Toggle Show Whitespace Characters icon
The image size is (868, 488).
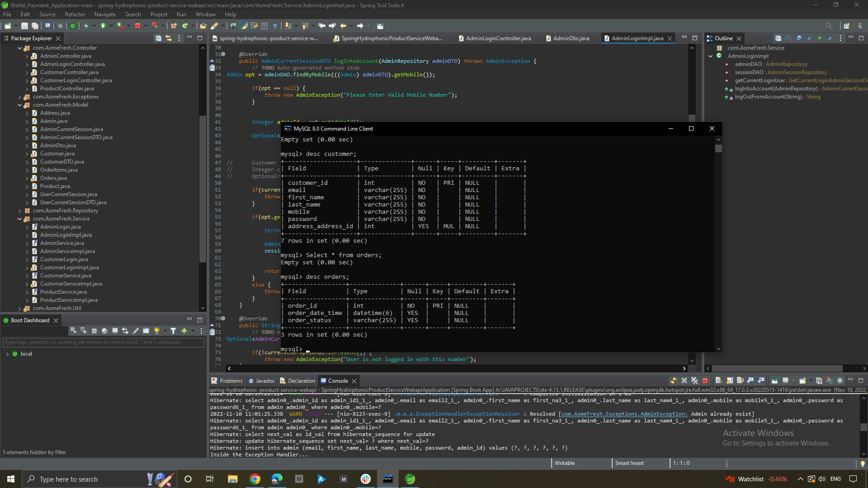click(275, 26)
